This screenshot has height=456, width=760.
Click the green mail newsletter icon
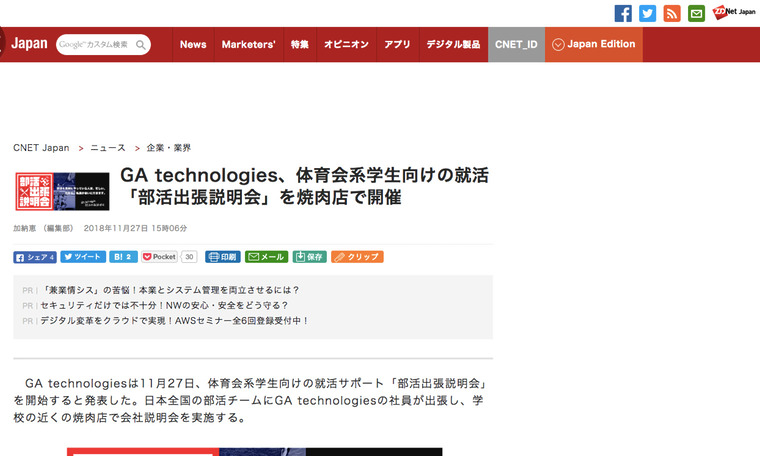pyautogui.click(x=696, y=13)
